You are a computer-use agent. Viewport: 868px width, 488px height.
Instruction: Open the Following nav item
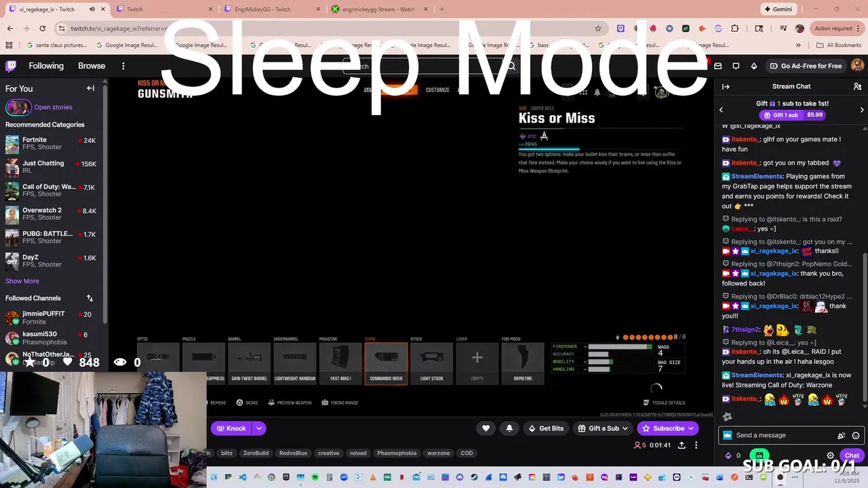coord(46,66)
